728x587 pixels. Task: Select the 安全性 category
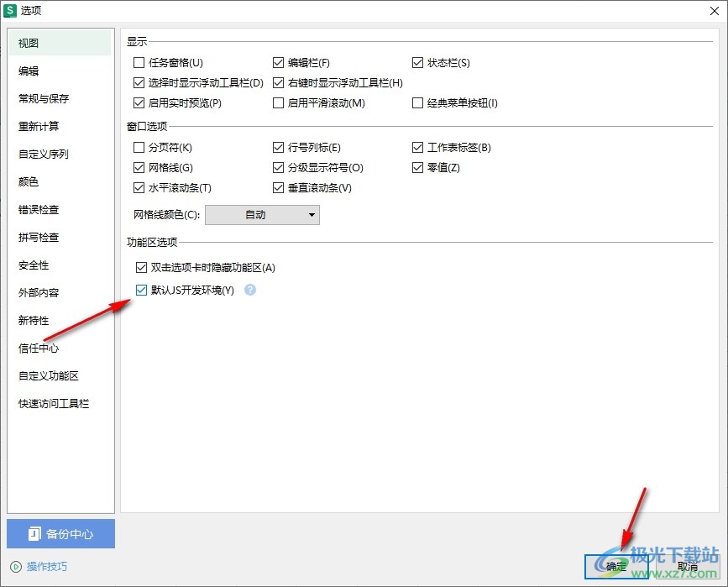point(60,265)
